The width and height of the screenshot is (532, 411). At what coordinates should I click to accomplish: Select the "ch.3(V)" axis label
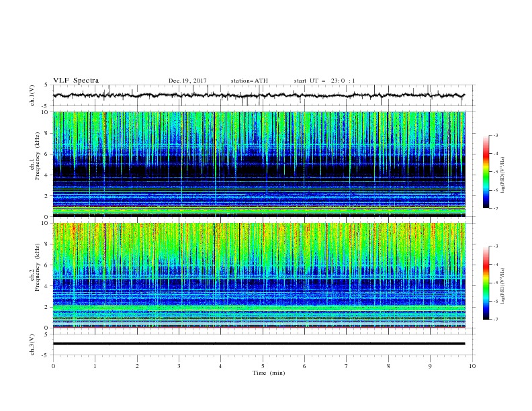click(32, 345)
